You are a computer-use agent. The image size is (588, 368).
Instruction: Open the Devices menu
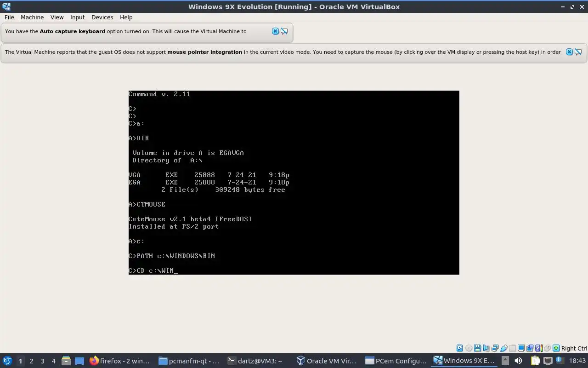pyautogui.click(x=102, y=17)
